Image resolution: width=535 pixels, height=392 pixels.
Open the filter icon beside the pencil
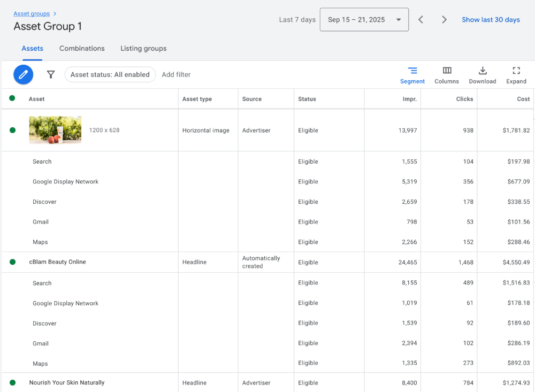50,74
